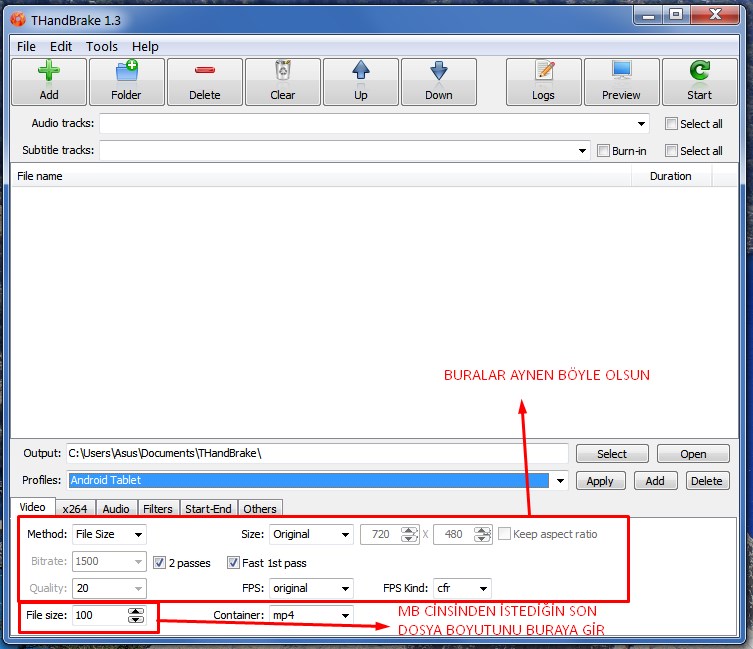Screen dimensions: 753x649
Task: Open the Help menu
Action: click(x=145, y=47)
